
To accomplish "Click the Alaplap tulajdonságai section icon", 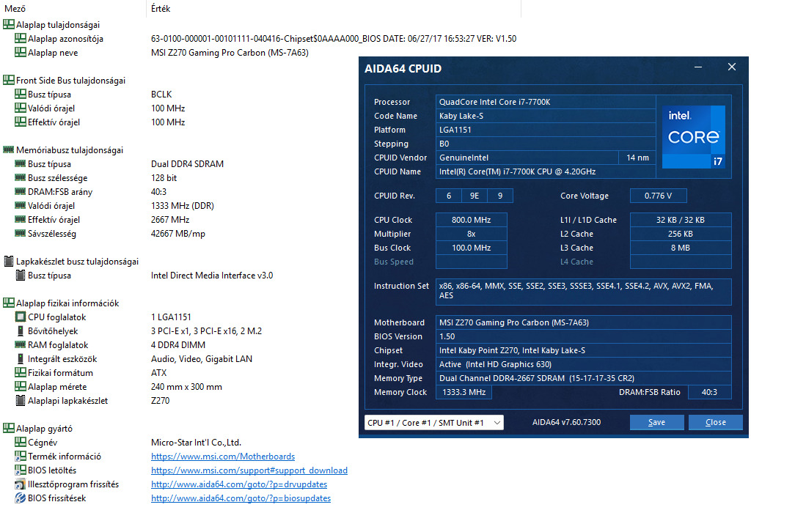I will (x=9, y=24).
